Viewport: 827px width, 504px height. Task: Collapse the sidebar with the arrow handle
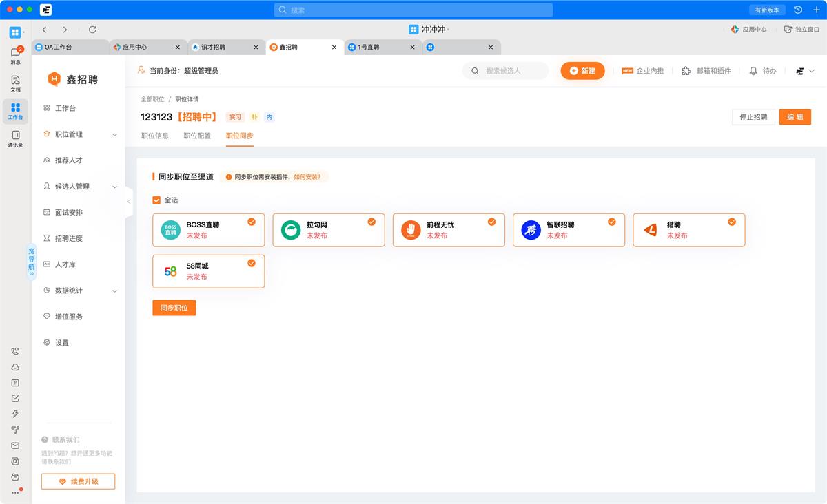click(x=129, y=202)
